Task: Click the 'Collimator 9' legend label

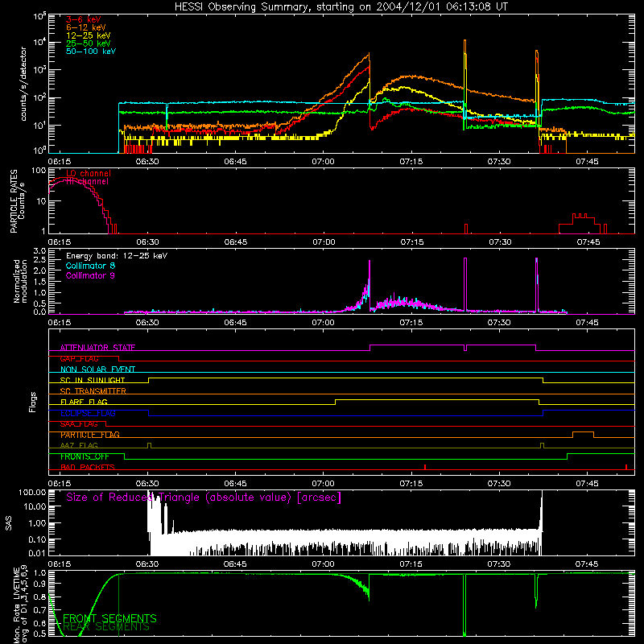Action: (x=90, y=275)
